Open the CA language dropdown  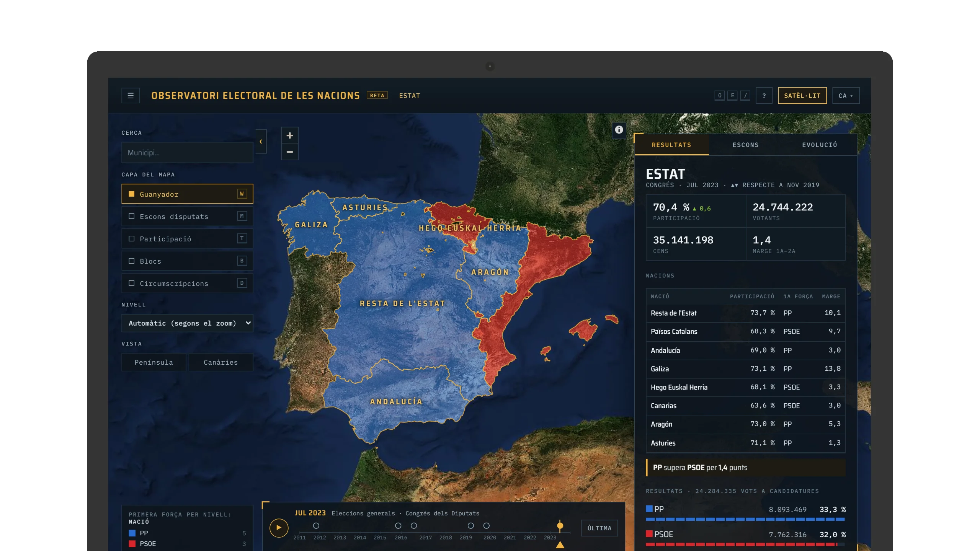click(x=846, y=96)
